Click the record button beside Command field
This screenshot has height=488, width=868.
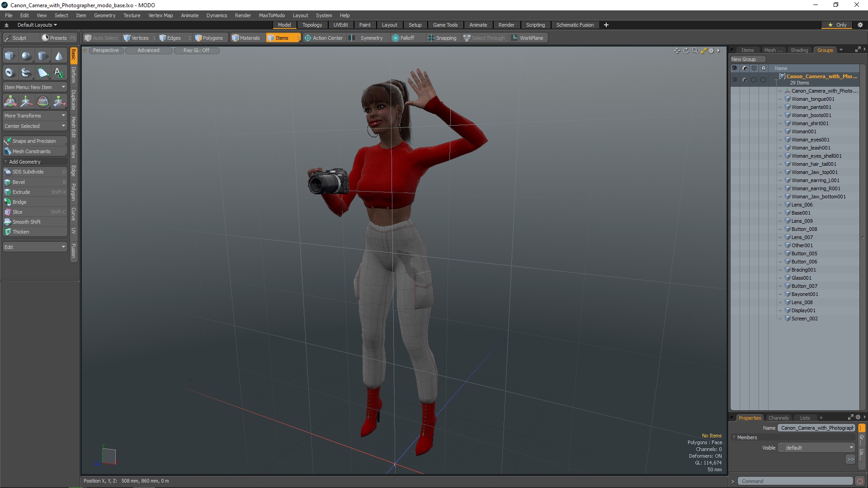860,481
